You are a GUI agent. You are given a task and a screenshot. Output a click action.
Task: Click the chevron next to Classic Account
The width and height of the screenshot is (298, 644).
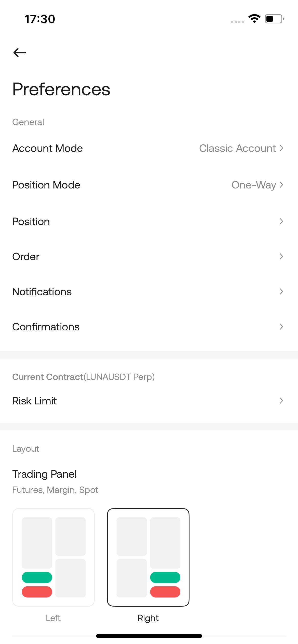coord(281,148)
